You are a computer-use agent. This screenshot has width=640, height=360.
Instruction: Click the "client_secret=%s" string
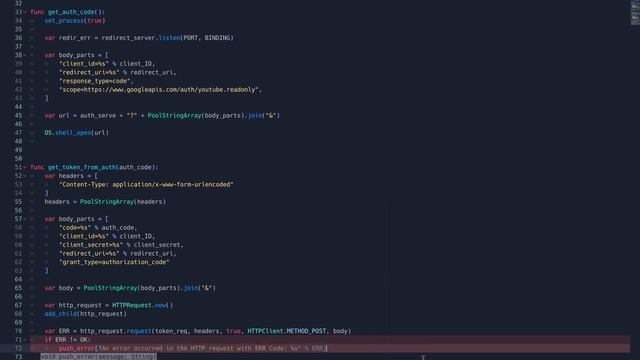pyautogui.click(x=91, y=245)
